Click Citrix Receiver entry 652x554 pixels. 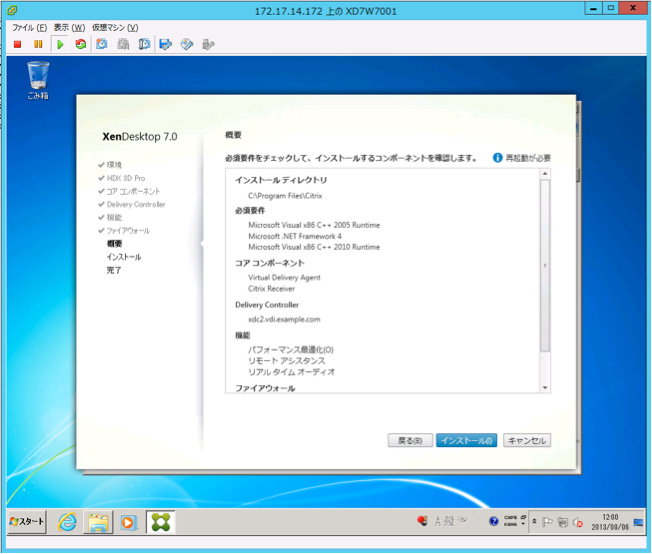272,289
